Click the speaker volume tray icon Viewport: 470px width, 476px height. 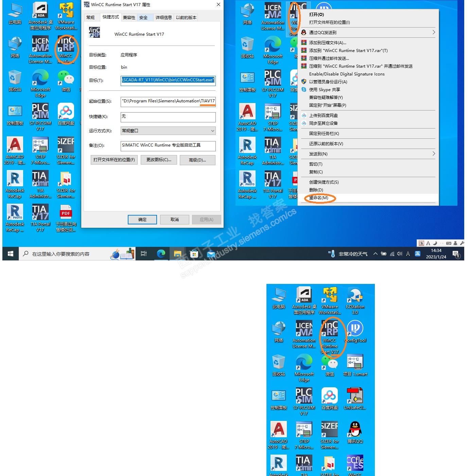pos(400,254)
